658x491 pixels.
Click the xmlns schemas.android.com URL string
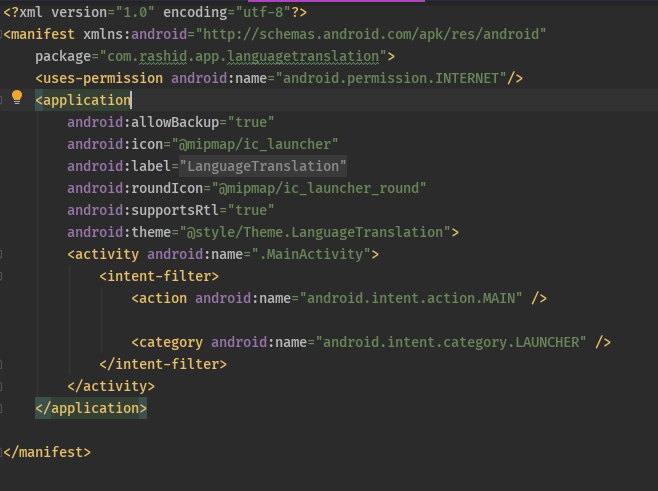[371, 34]
